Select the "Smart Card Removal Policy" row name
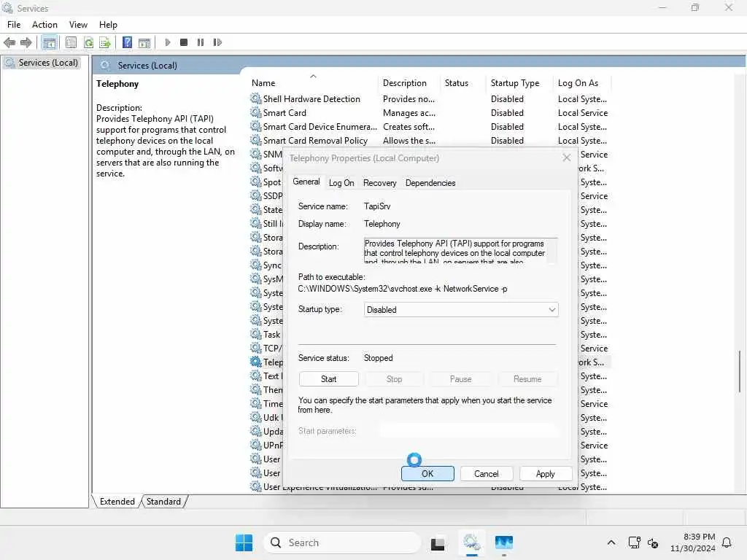This screenshot has height=560, width=747. click(x=315, y=141)
